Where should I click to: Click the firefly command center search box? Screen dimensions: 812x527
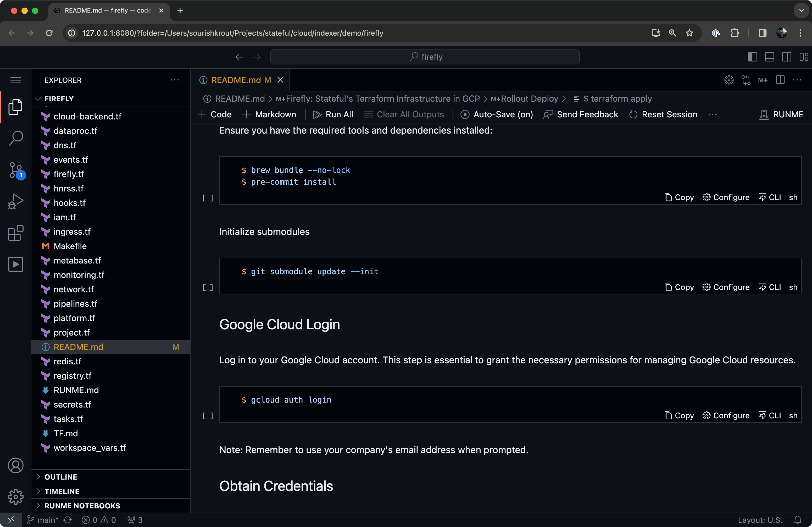click(425, 57)
